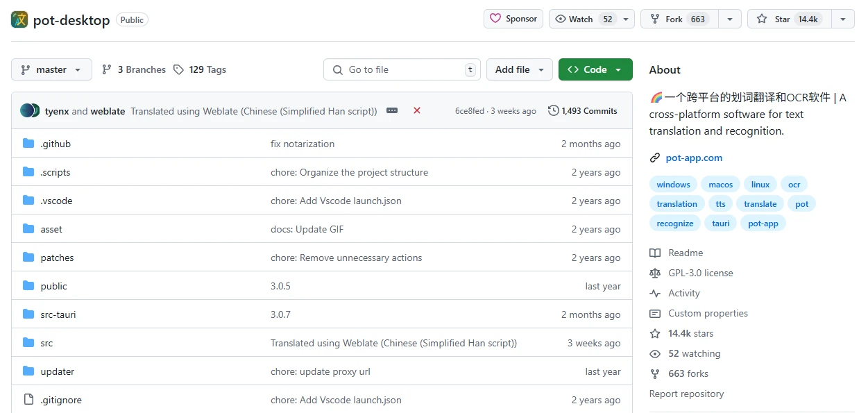This screenshot has width=868, height=413.
Task: Open the updater folder name
Action: click(x=58, y=371)
